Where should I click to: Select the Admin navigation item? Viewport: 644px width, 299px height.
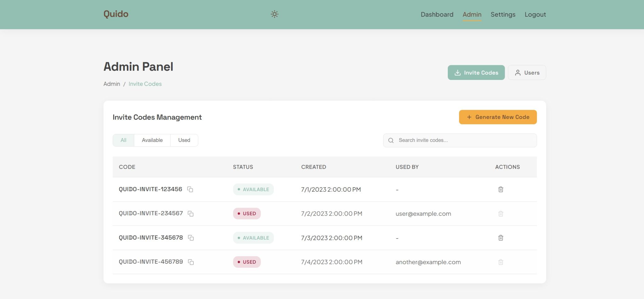(471, 14)
